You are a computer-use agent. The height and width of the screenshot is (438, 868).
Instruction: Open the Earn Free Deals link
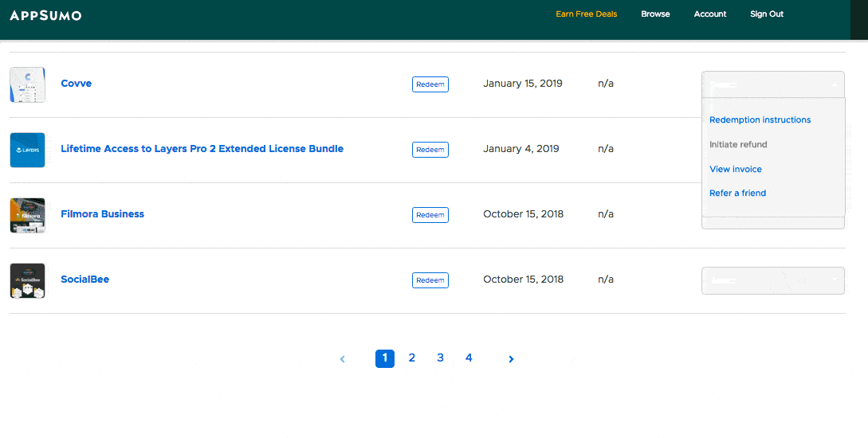pyautogui.click(x=586, y=14)
